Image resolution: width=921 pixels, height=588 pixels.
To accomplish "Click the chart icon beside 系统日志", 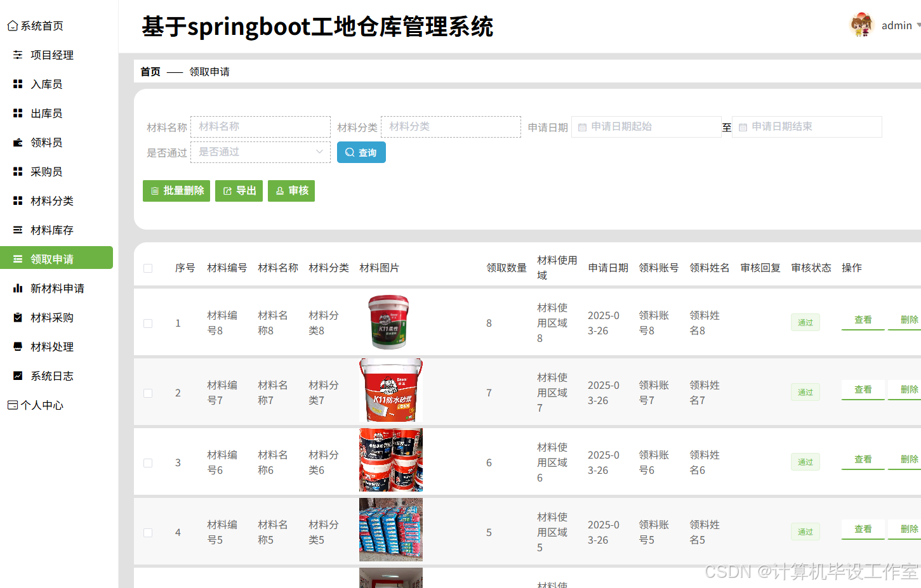I will [x=18, y=376].
